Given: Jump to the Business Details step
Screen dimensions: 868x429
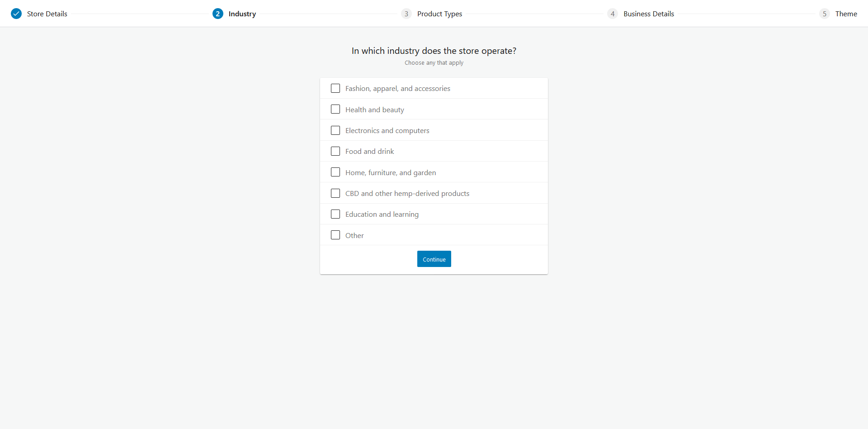Looking at the screenshot, I should coord(649,14).
